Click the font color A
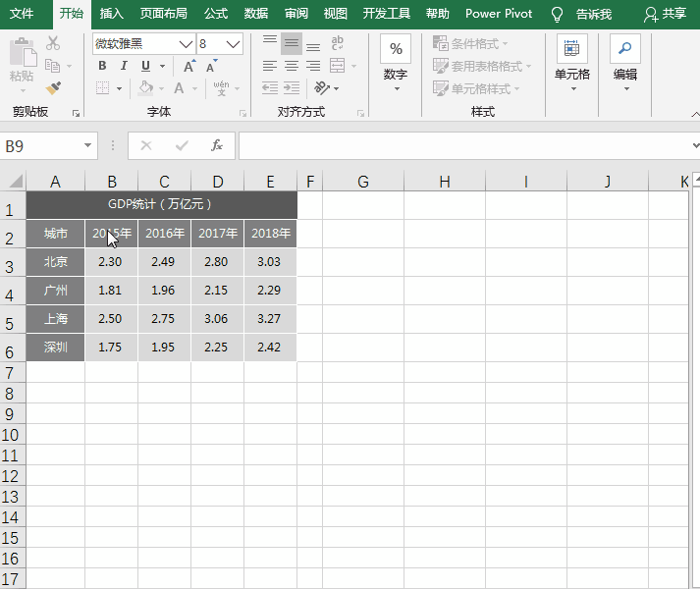This screenshot has width=700, height=589. (179, 88)
